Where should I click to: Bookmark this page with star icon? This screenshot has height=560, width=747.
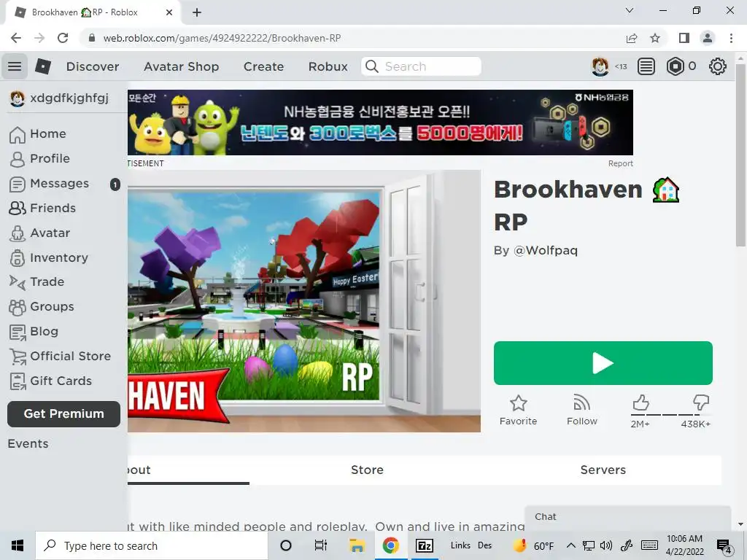pyautogui.click(x=655, y=38)
